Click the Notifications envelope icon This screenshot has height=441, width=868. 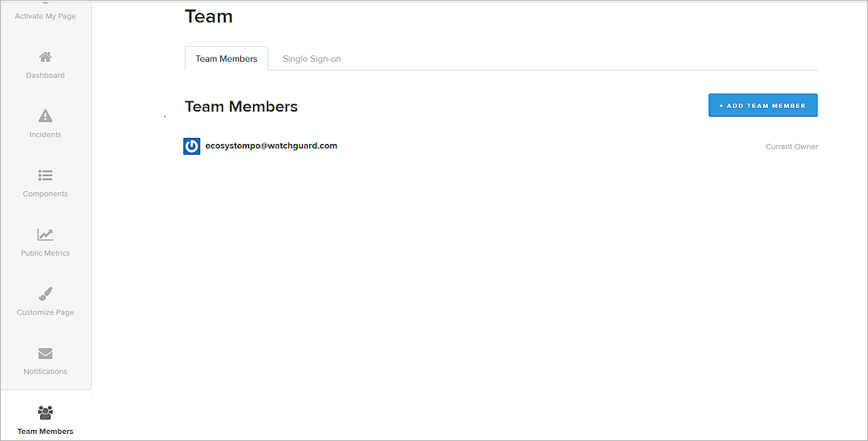[x=45, y=353]
